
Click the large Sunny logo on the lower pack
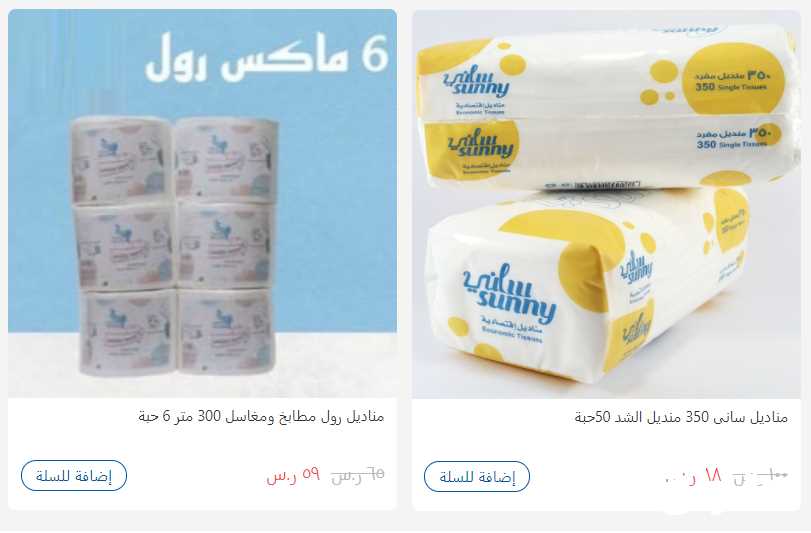click(x=509, y=295)
